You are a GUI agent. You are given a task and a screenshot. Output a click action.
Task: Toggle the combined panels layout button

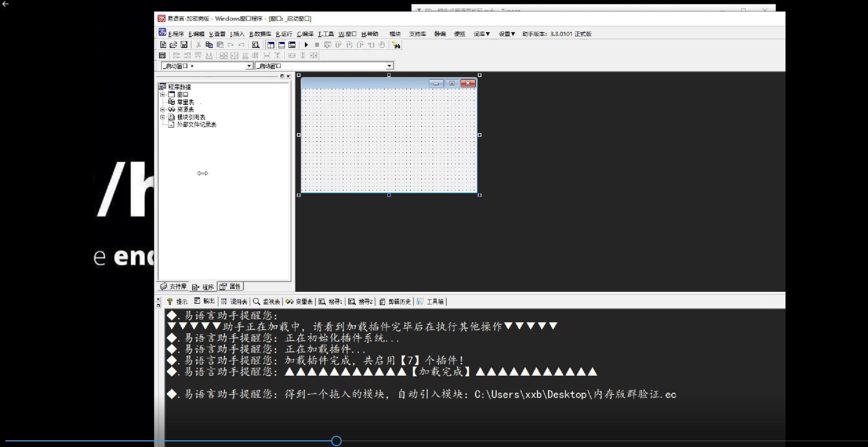292,45
